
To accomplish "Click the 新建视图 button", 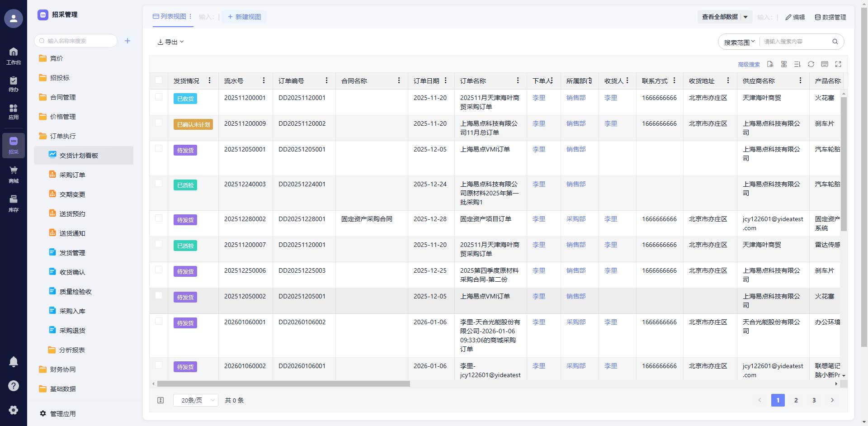I will 244,17.
